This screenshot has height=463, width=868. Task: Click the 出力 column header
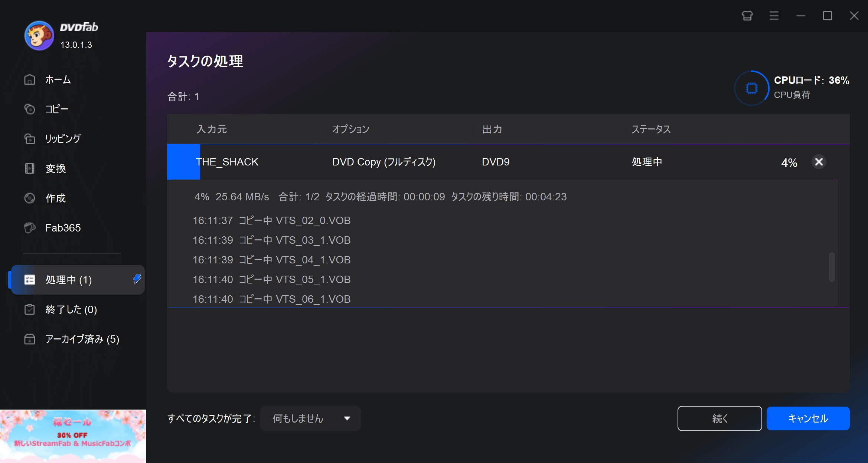(492, 129)
